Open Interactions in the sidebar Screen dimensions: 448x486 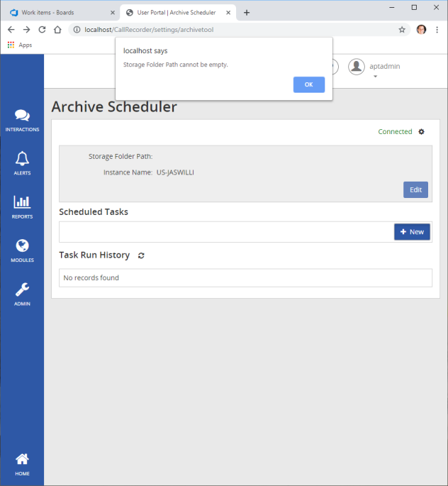[22, 120]
